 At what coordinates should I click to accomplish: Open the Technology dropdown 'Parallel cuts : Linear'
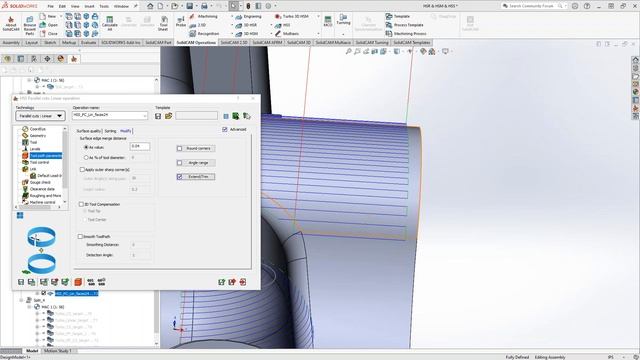pyautogui.click(x=40, y=116)
